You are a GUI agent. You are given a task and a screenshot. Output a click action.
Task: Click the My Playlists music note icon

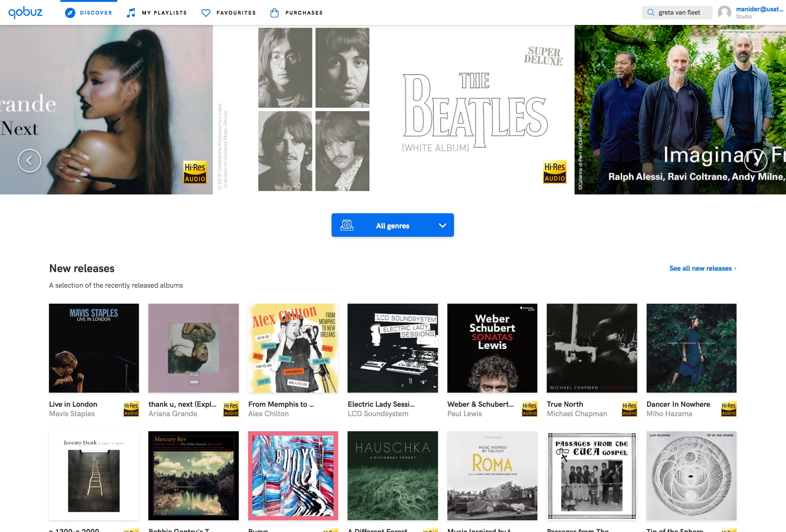[x=130, y=13]
